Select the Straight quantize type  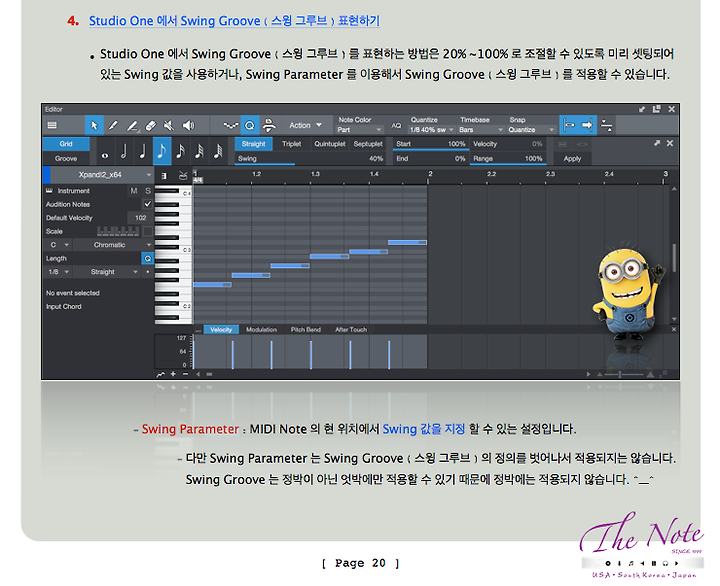click(x=253, y=144)
